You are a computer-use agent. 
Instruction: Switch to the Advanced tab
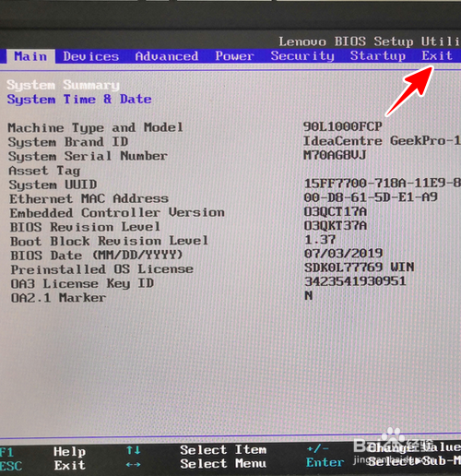(167, 56)
